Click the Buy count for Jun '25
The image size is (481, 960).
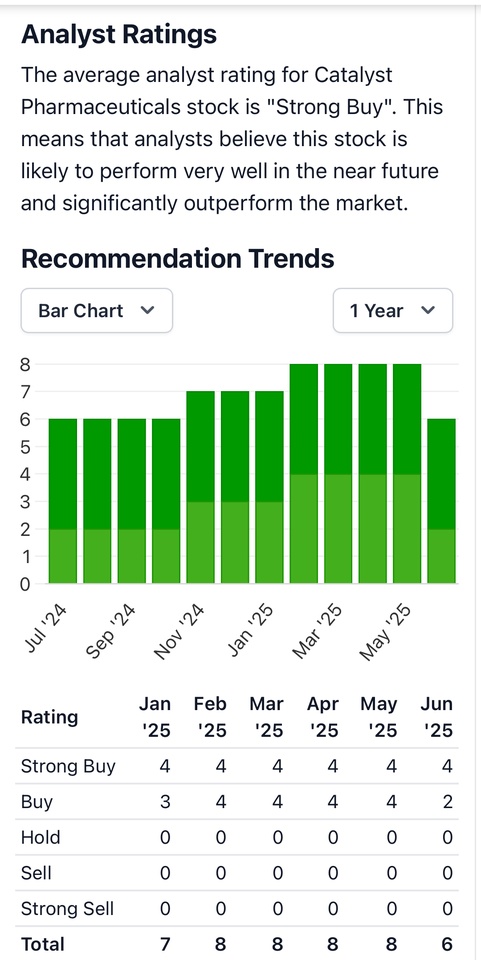pyautogui.click(x=447, y=802)
